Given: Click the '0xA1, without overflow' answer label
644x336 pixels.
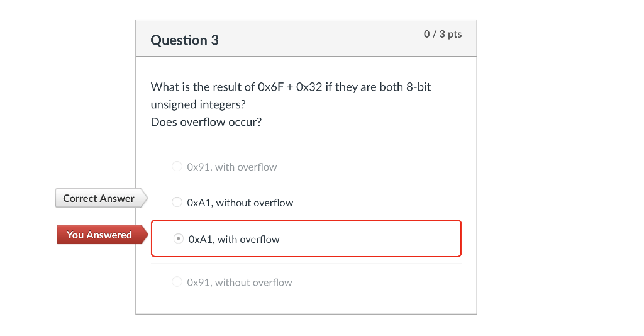Looking at the screenshot, I should [240, 203].
